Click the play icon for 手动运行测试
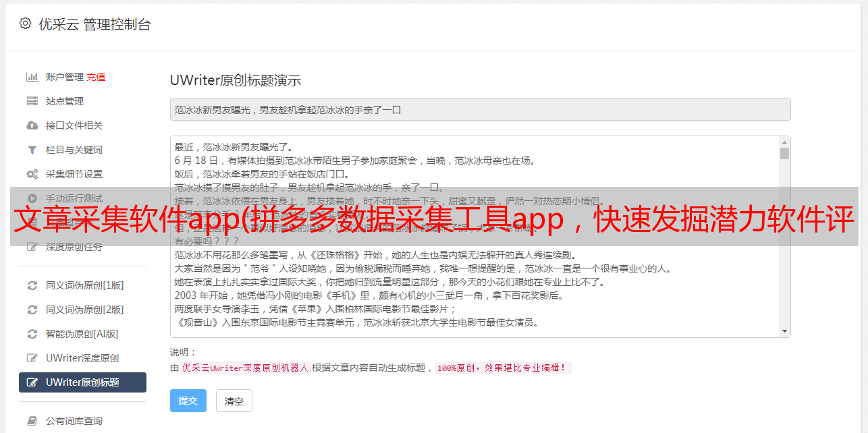Screen dimensions: 868x433 tap(32, 198)
